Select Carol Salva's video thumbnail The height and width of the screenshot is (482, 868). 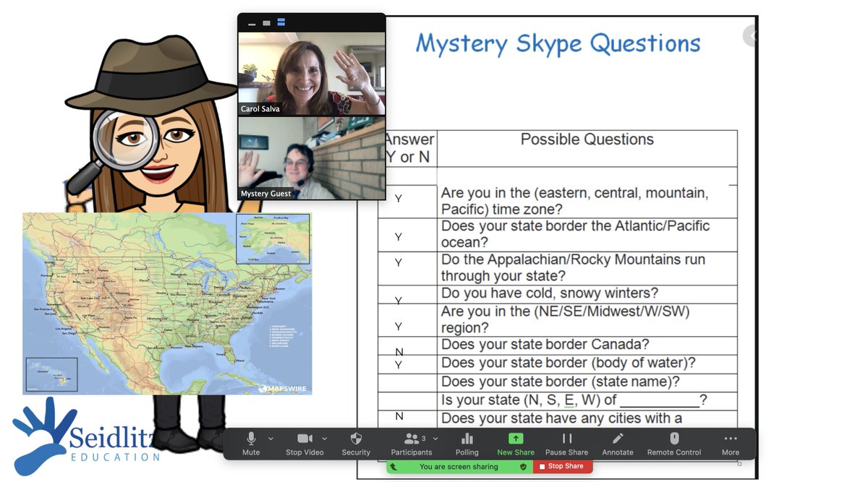[x=312, y=74]
